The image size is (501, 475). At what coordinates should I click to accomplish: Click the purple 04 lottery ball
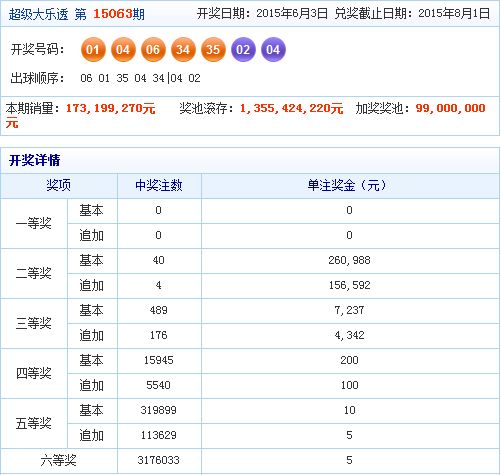point(273,50)
